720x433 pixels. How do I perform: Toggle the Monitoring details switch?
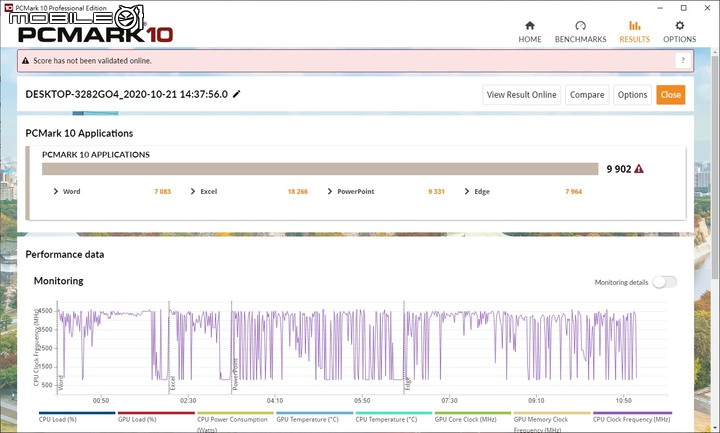(x=665, y=282)
